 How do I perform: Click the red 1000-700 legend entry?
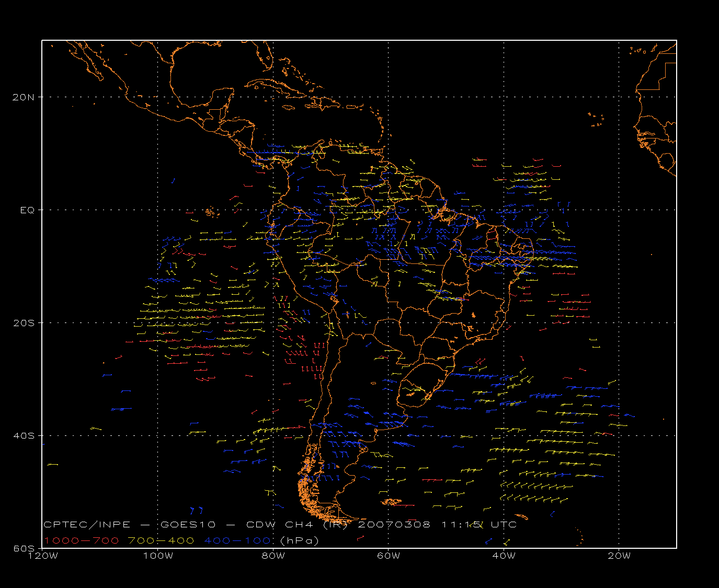(81, 540)
